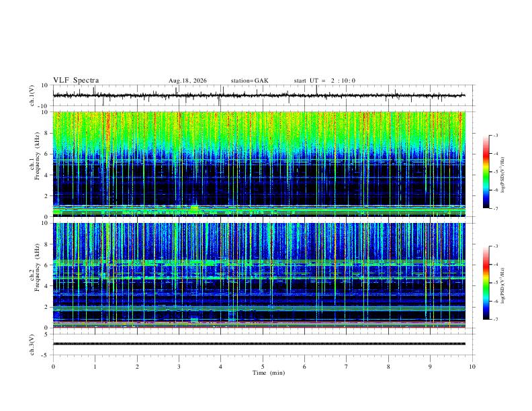The height and width of the screenshot is (411, 532).
Task: Click the 0 minute tick label
Action: pos(53,367)
